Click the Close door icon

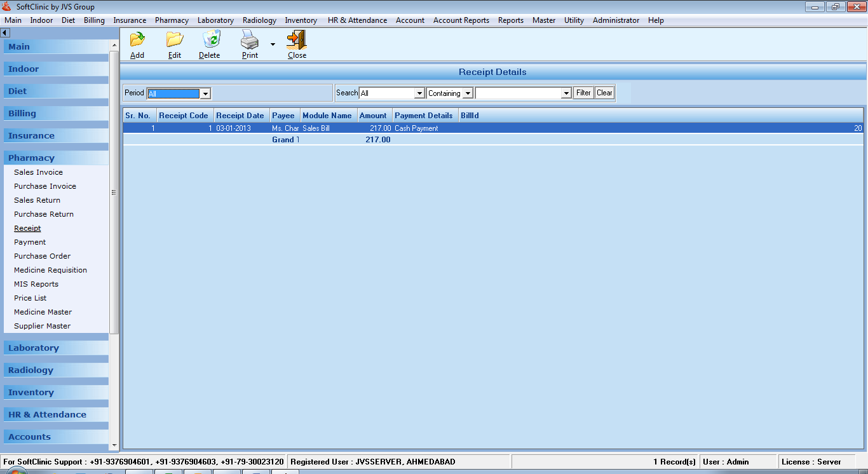297,40
